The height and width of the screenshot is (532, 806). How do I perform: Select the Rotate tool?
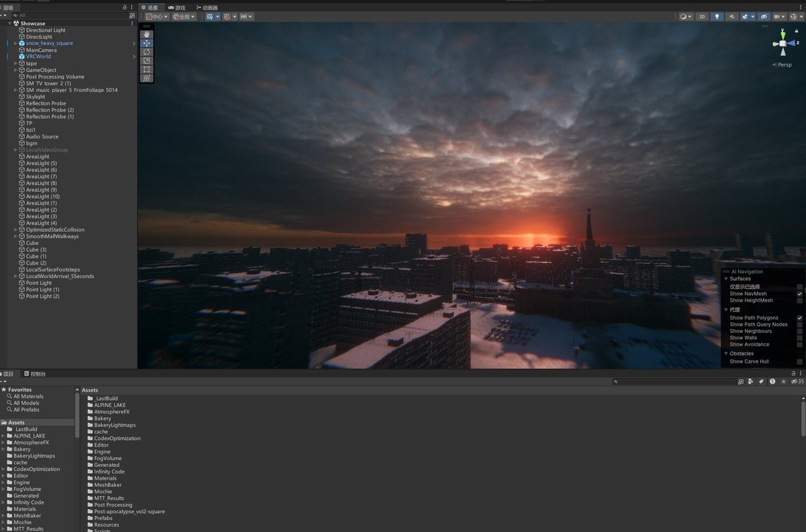(147, 52)
